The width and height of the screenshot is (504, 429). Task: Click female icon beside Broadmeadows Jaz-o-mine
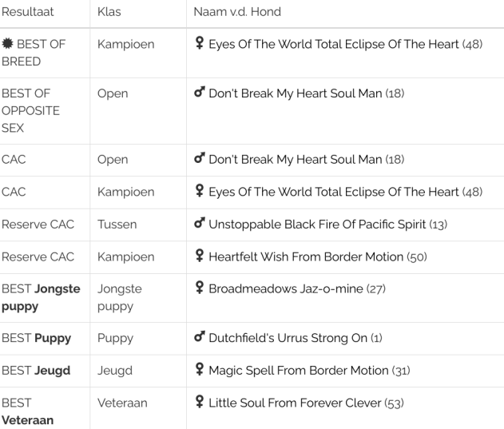[200, 288]
